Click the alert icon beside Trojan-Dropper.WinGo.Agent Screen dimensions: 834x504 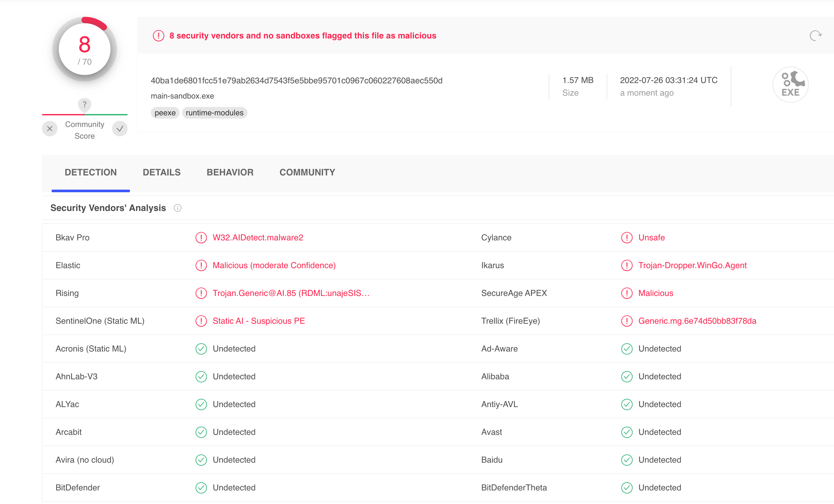coord(627,265)
